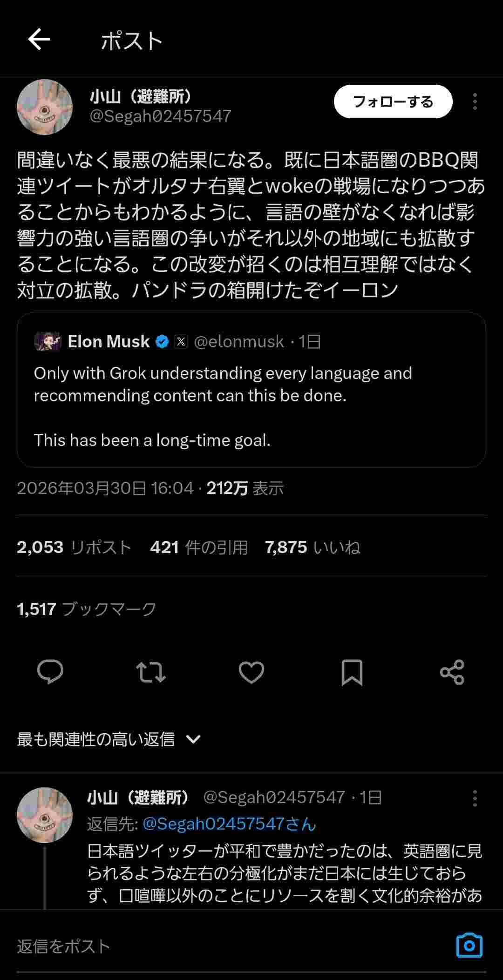Tap the repost arrows icon

point(150,672)
